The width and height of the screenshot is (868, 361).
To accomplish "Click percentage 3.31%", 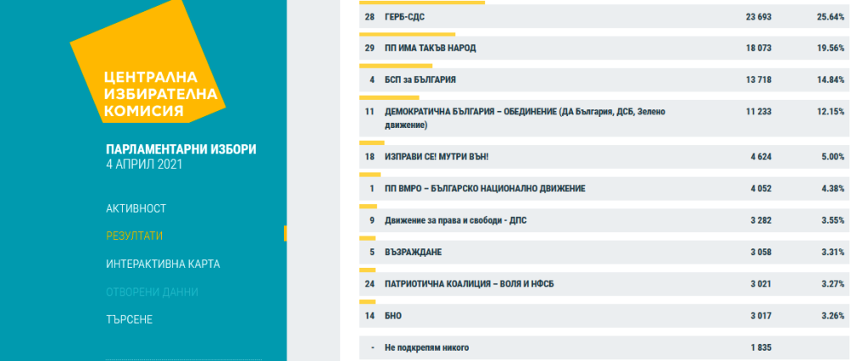I will coord(833,253).
